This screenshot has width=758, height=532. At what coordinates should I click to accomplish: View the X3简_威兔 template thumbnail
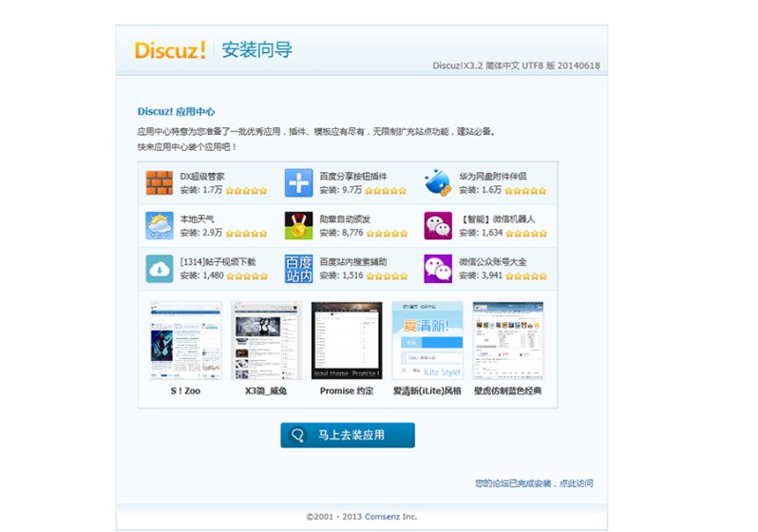pyautogui.click(x=266, y=340)
